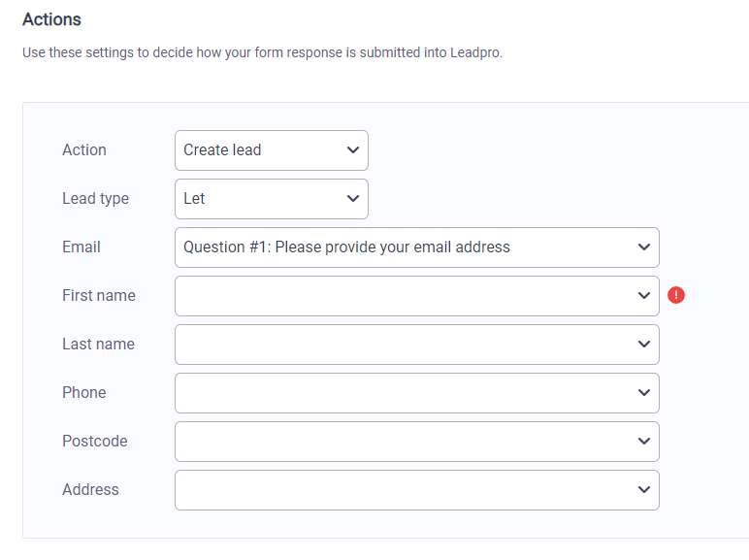Click the chevron arrow on the Let dropdown
Viewport: 749px width, 560px height.
click(352, 199)
